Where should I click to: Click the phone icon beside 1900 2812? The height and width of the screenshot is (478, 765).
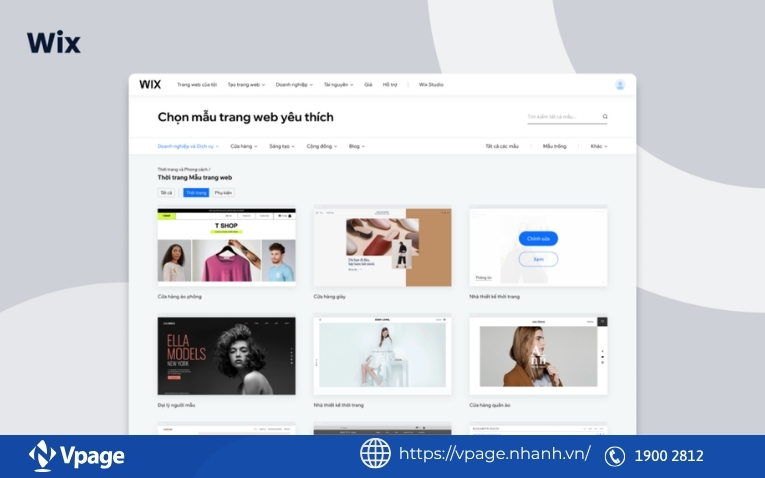click(x=615, y=457)
